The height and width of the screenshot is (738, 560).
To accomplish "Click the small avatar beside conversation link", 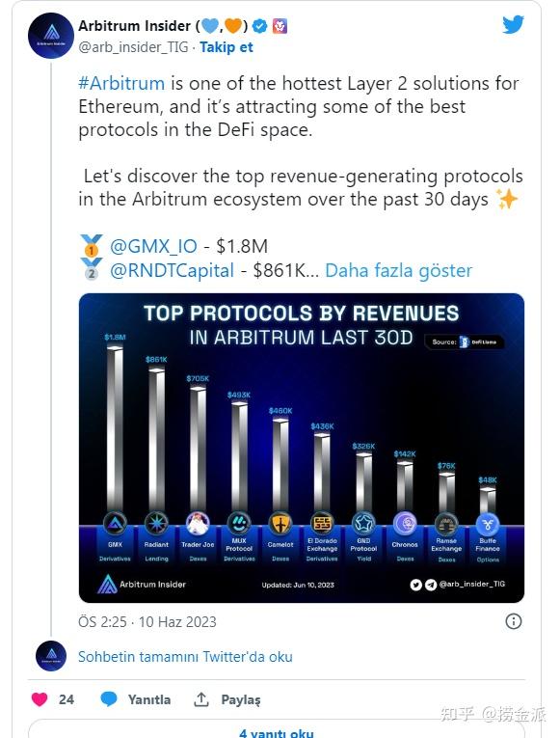I will pyautogui.click(x=51, y=656).
